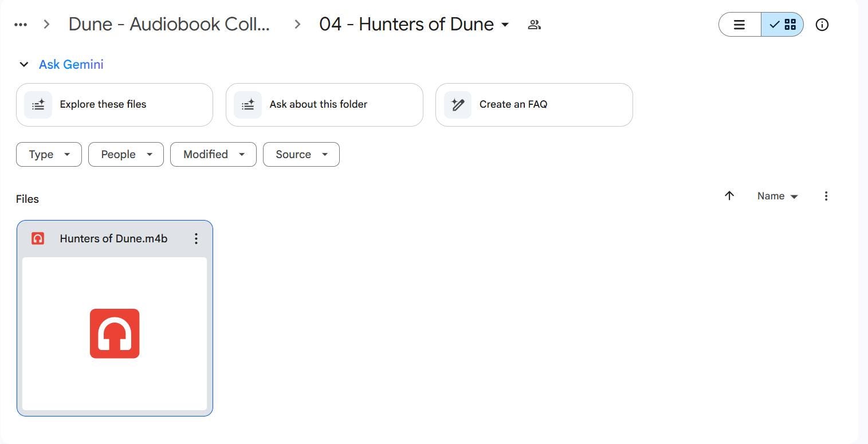This screenshot has width=868, height=444.
Task: Expand the 04 - Hunters of Dune folder menu
Action: [505, 25]
